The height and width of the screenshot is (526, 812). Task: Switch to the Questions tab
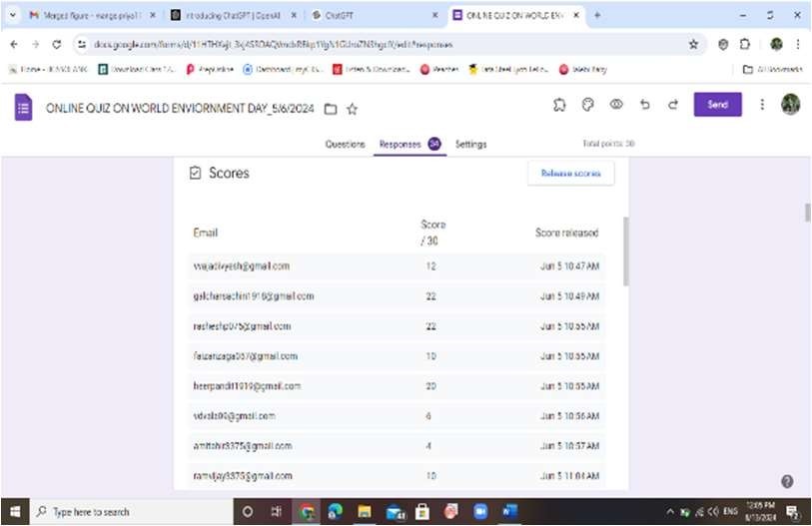coord(345,145)
